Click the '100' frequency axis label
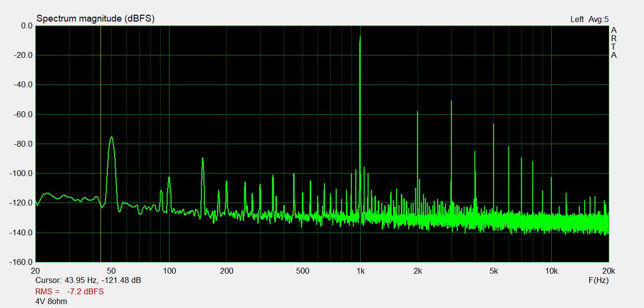 pyautogui.click(x=169, y=271)
